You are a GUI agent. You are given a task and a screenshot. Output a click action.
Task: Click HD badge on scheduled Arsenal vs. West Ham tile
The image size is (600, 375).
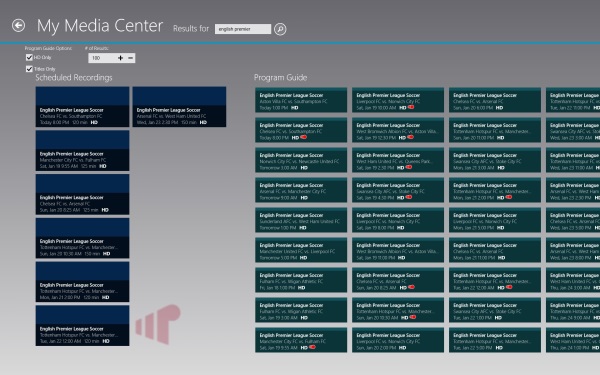point(203,122)
